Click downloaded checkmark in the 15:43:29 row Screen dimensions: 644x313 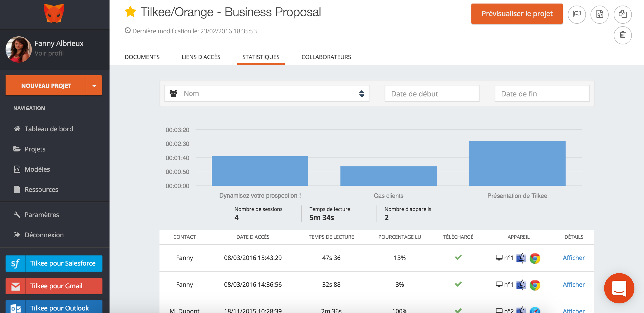click(x=458, y=257)
